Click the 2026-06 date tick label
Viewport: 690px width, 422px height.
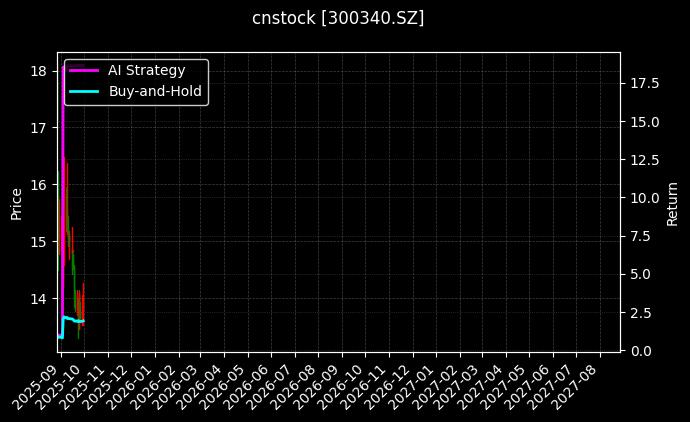tap(251, 382)
